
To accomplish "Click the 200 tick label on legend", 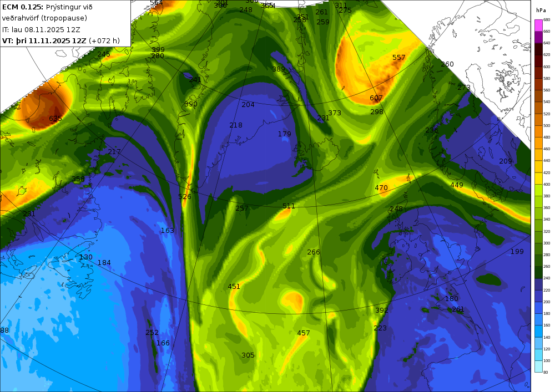I will pos(547,302).
